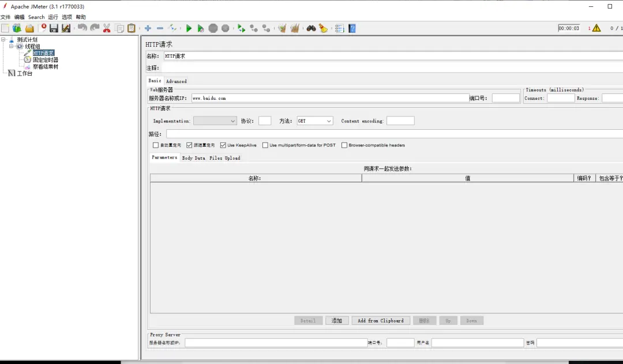This screenshot has height=364, width=623.
Task: Switch to the Advanced tab
Action: 176,81
